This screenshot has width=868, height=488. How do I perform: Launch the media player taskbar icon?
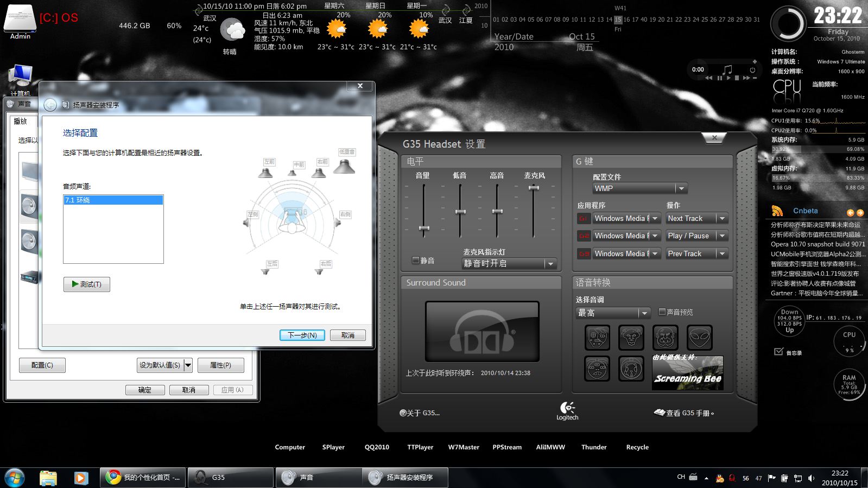point(81,478)
